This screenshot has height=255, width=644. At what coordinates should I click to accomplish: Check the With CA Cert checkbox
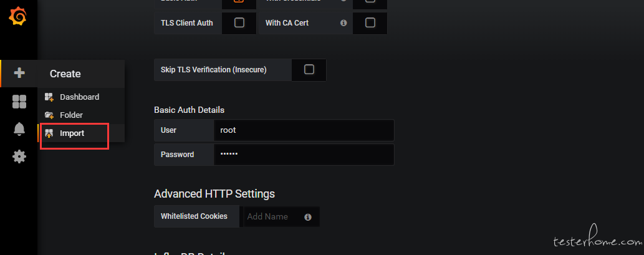point(370,23)
